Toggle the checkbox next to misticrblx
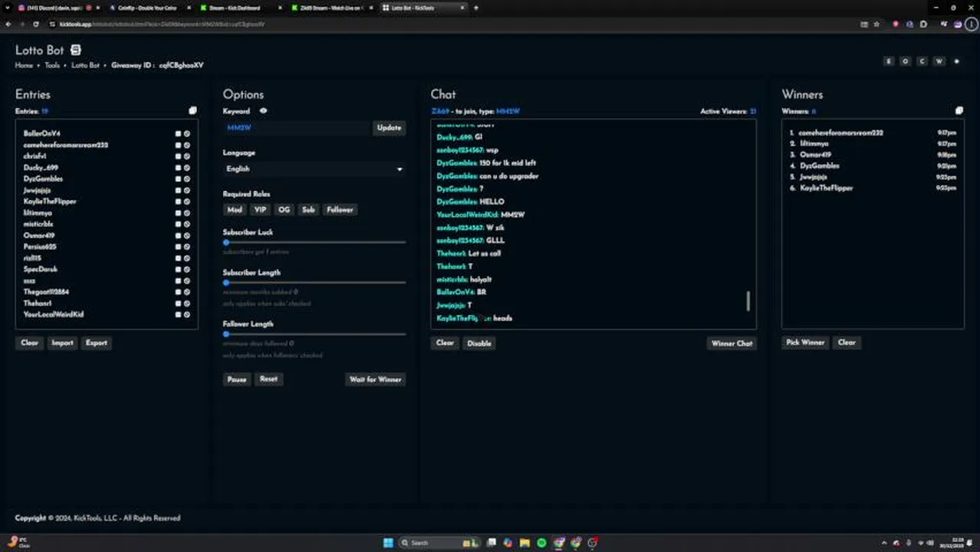 pos(178,224)
